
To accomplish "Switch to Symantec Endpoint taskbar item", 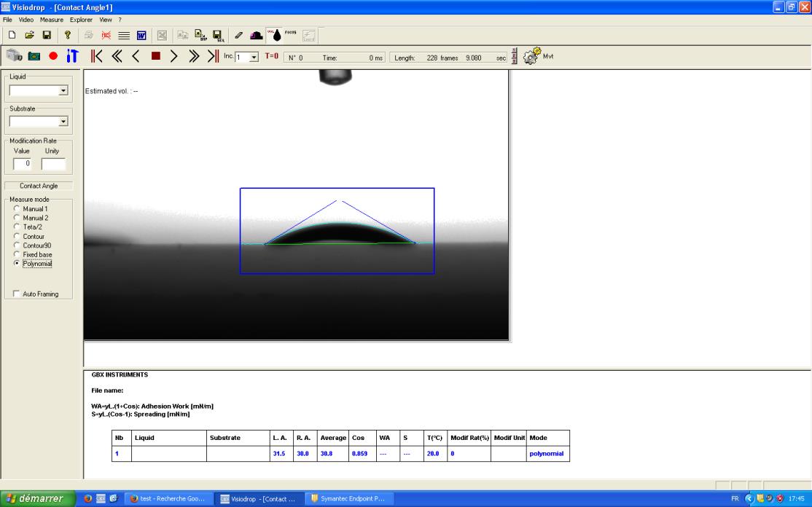I will click(x=348, y=499).
